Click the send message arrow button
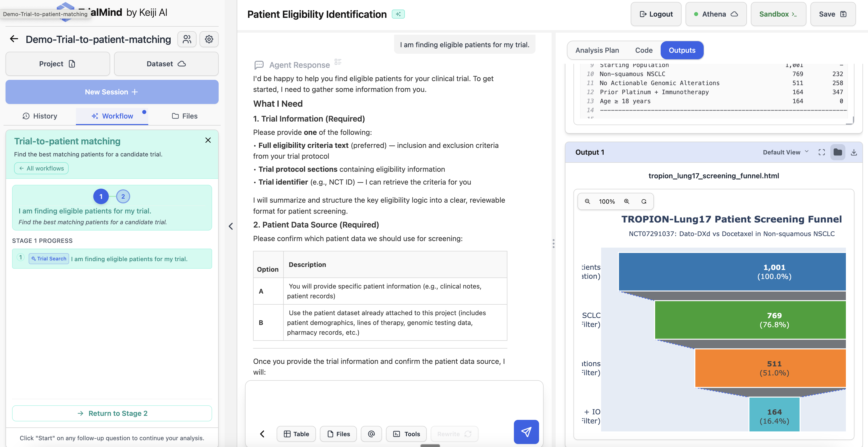This screenshot has height=447, width=868. [x=526, y=432]
